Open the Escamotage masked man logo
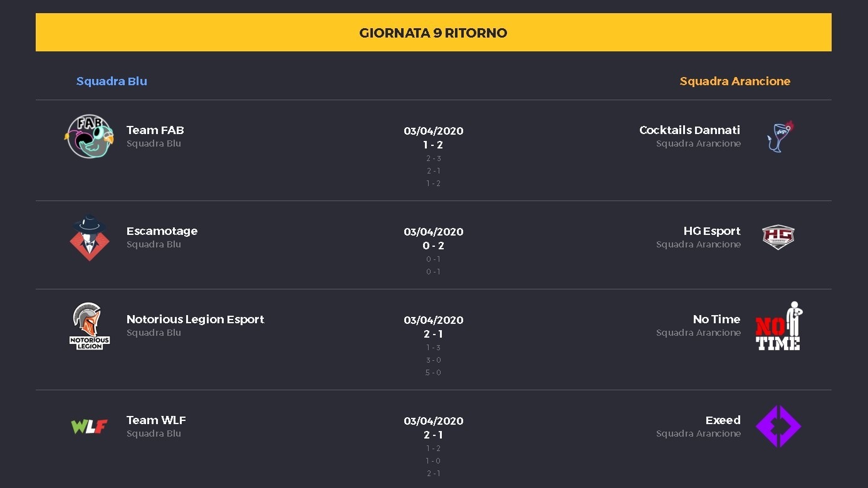The image size is (868, 488). tap(90, 237)
